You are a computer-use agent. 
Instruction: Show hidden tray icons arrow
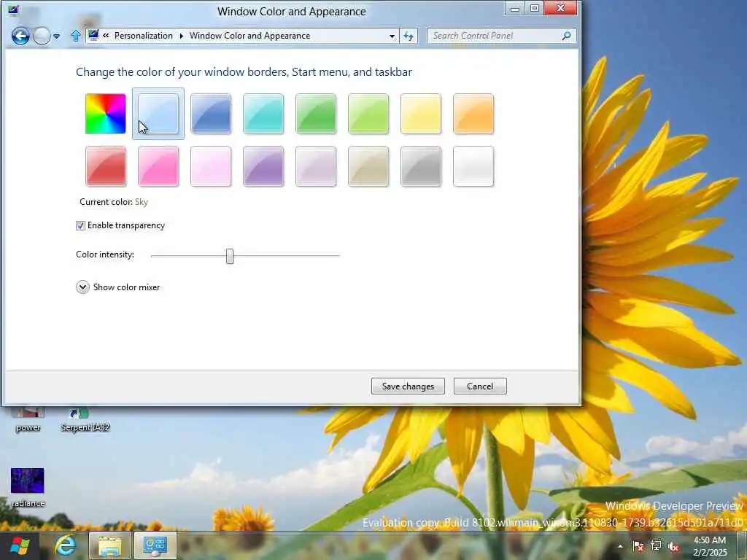point(620,547)
